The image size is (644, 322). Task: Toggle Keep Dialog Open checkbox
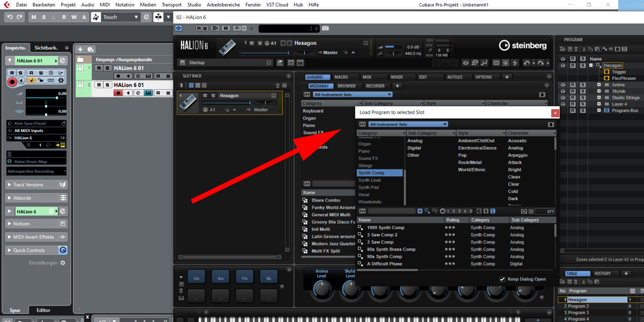502,279
